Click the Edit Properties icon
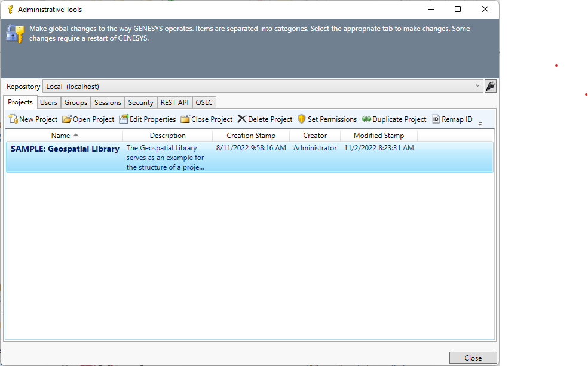Screen dimensions: 588x366 124,119
